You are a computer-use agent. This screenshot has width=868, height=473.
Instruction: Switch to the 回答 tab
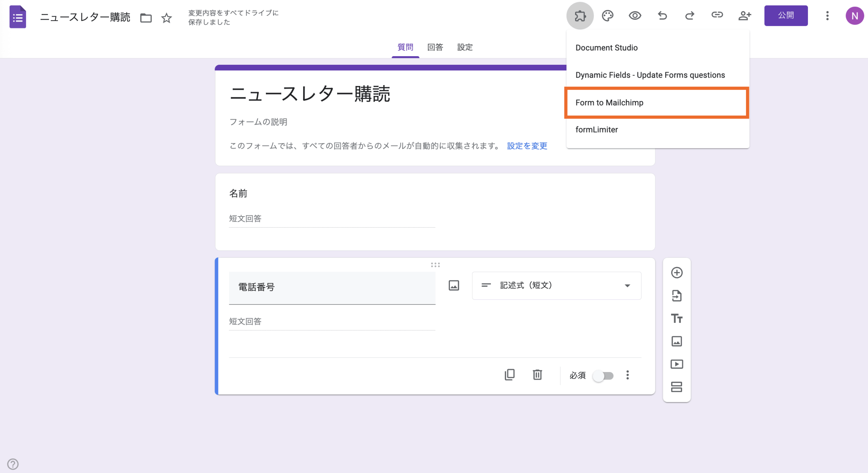tap(435, 47)
